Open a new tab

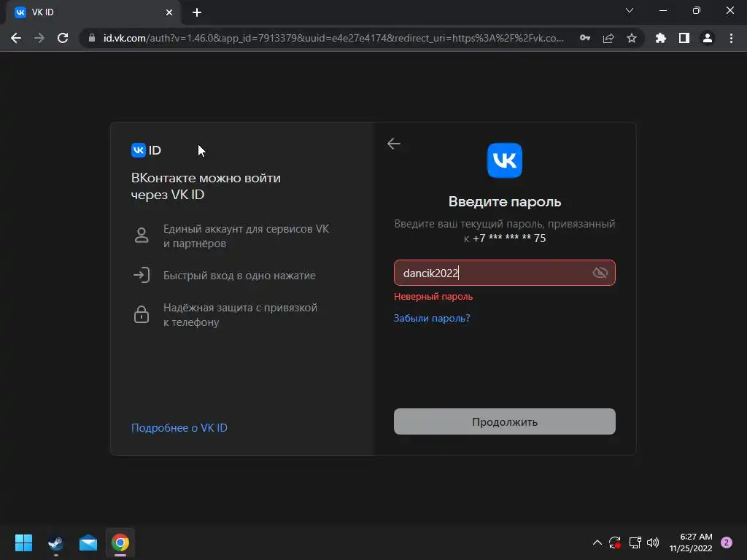tap(197, 12)
